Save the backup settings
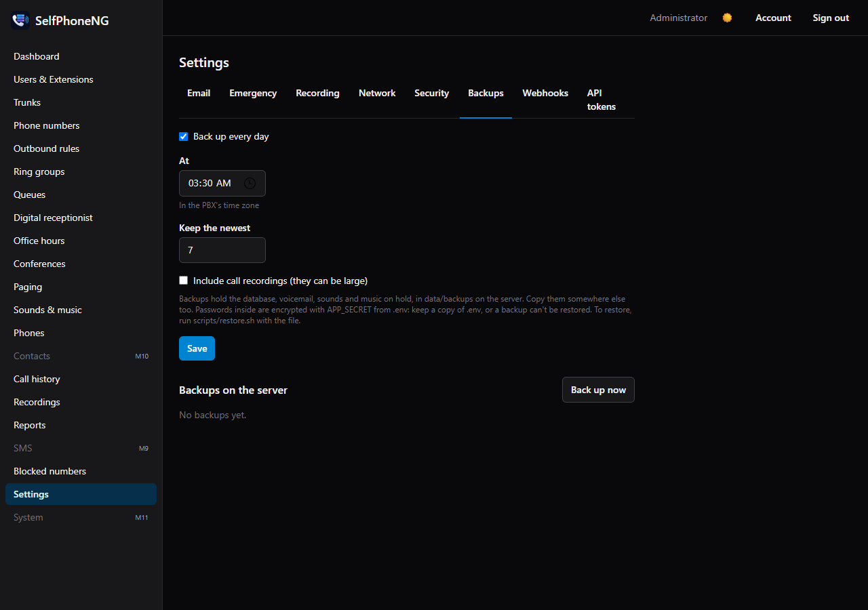 click(197, 348)
